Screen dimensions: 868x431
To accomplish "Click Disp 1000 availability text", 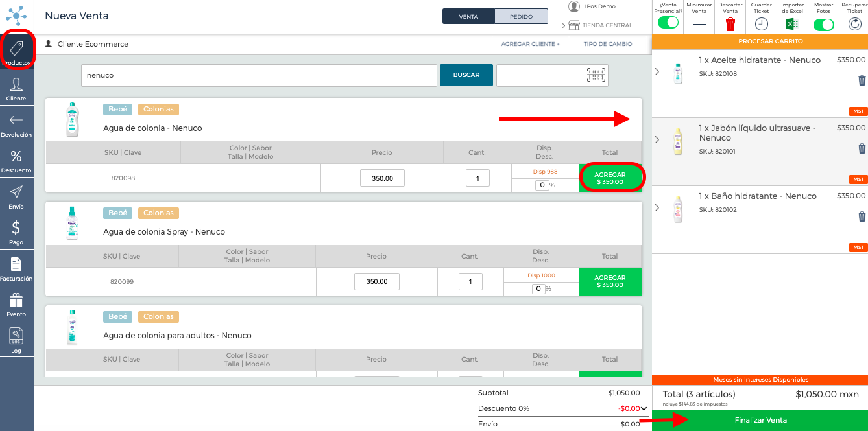I will (x=541, y=275).
